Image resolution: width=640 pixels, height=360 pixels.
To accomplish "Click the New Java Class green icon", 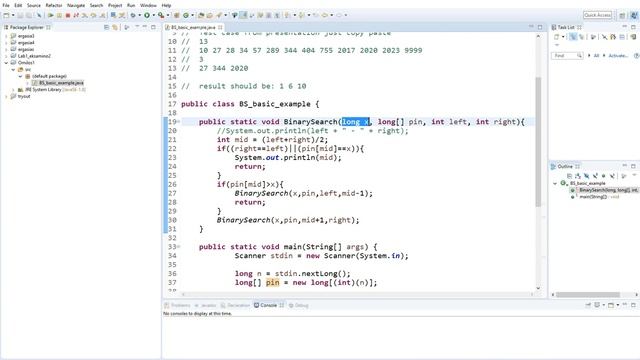I will 186,15.
